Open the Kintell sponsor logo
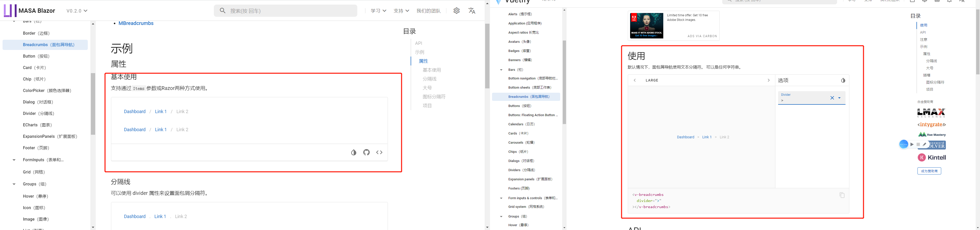The width and height of the screenshot is (980, 230). coord(931,157)
